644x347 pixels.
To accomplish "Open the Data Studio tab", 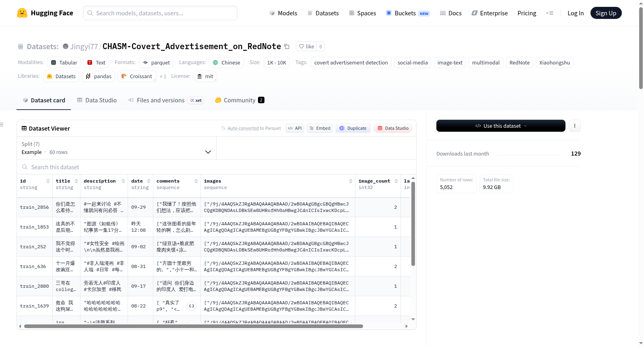I will [x=97, y=100].
